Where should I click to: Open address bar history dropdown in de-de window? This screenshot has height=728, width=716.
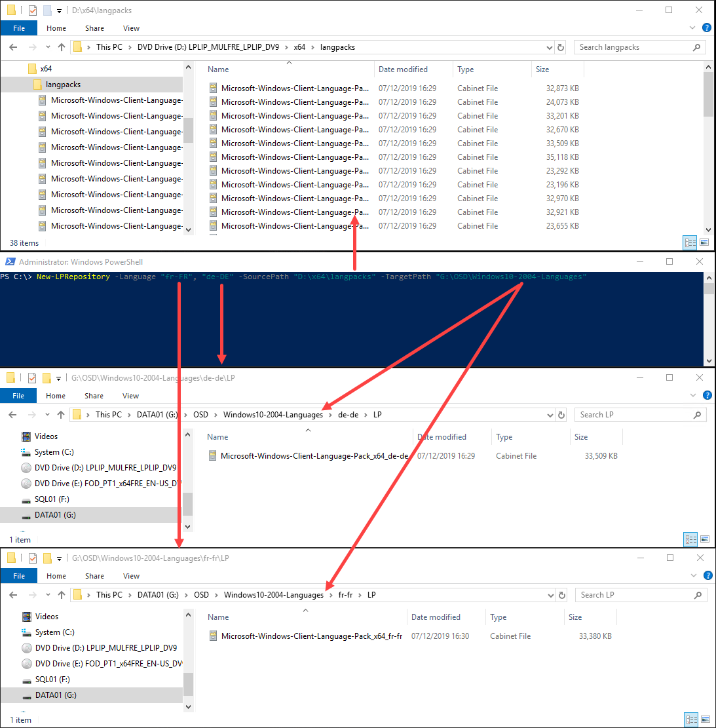pyautogui.click(x=550, y=415)
